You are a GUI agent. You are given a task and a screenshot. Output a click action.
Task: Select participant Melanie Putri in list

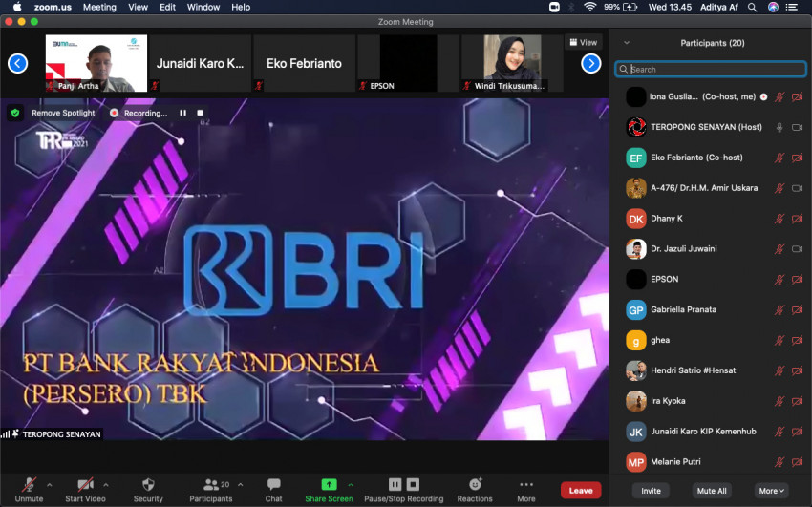711,462
